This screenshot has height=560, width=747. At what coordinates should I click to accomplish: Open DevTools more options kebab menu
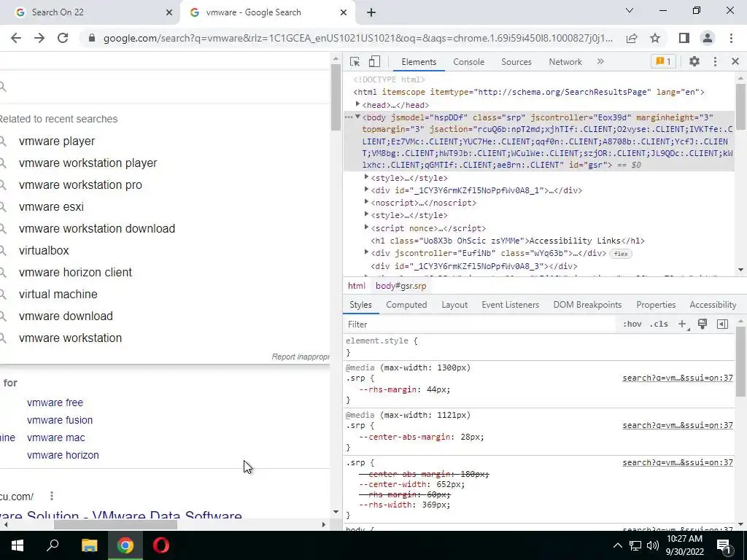(x=715, y=61)
